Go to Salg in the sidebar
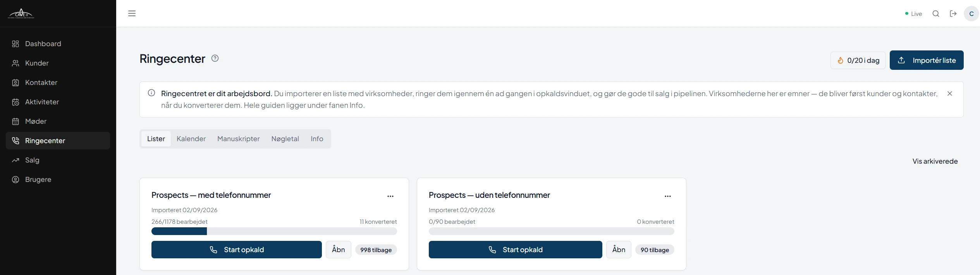 (58, 160)
